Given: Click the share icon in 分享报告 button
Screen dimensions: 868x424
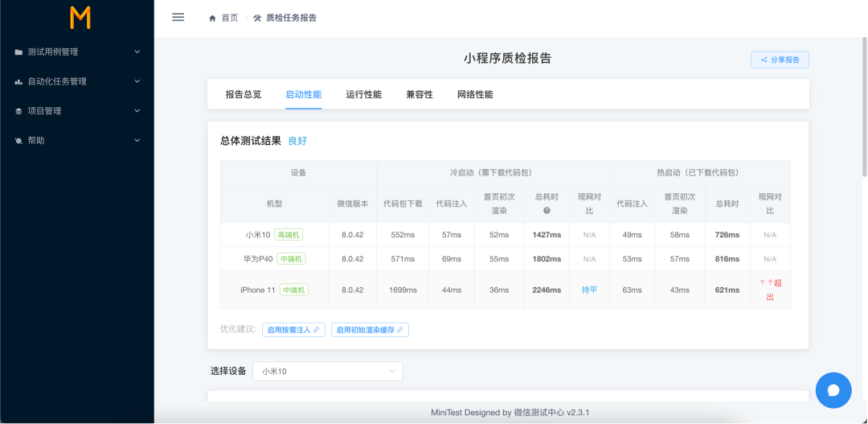Looking at the screenshot, I should [764, 60].
